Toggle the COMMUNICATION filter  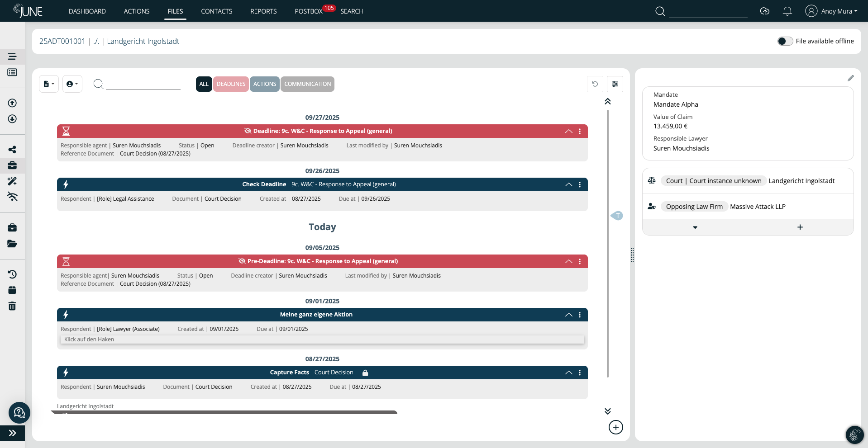pos(307,84)
